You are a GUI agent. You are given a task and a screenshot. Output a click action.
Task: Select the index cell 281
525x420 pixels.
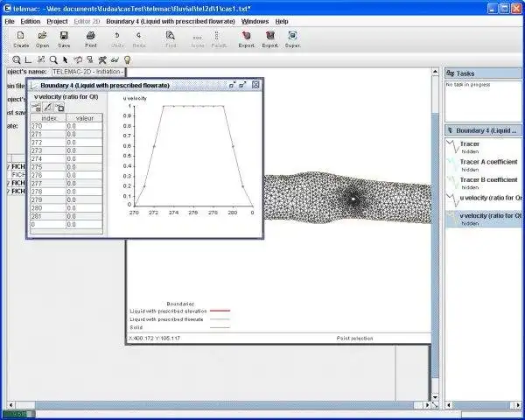(48, 216)
